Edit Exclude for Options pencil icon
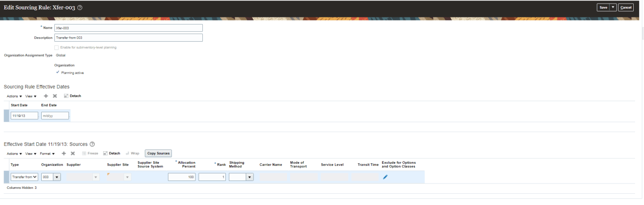 tap(385, 177)
